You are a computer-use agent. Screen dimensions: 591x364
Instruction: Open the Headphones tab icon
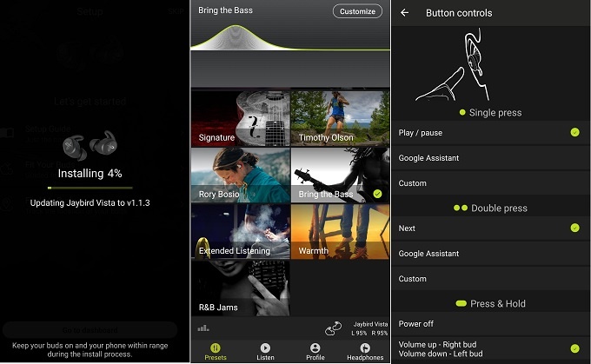[365, 347]
